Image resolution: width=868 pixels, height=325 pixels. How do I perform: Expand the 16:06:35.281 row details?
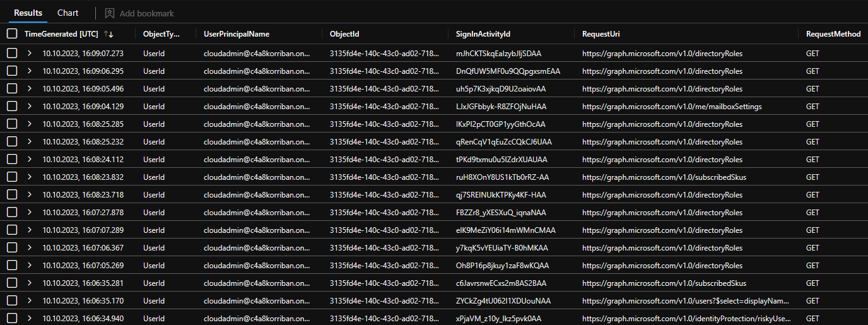(x=29, y=283)
